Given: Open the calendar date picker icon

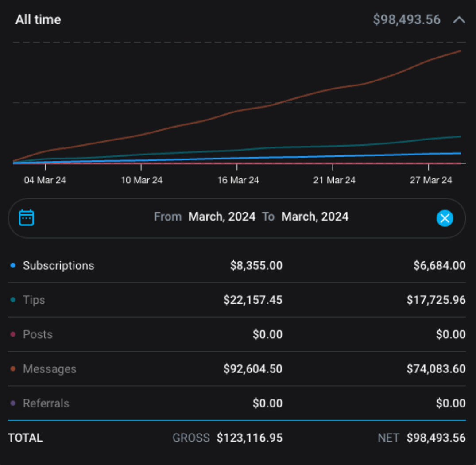Looking at the screenshot, I should pyautogui.click(x=27, y=217).
